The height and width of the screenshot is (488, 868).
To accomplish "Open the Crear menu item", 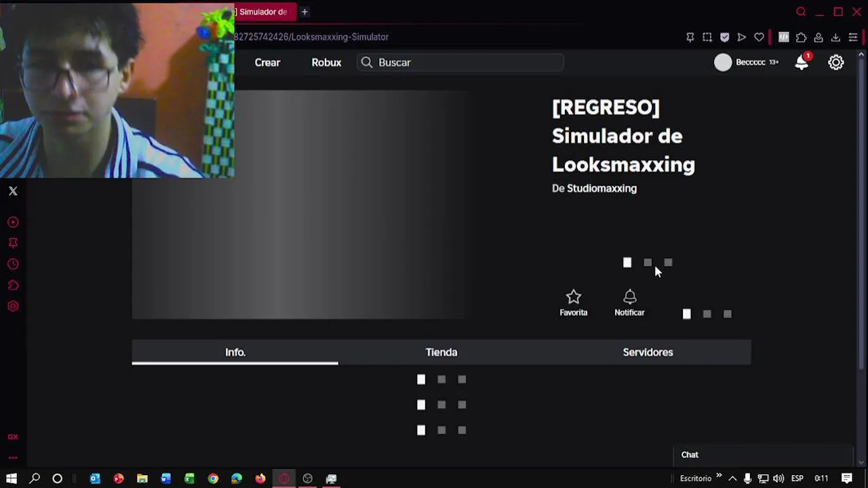I will tap(267, 62).
